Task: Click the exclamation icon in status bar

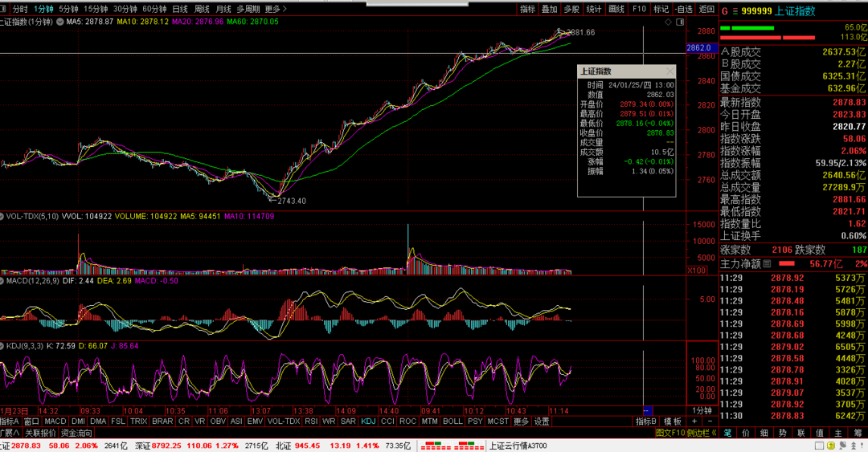Action: (x=862, y=446)
